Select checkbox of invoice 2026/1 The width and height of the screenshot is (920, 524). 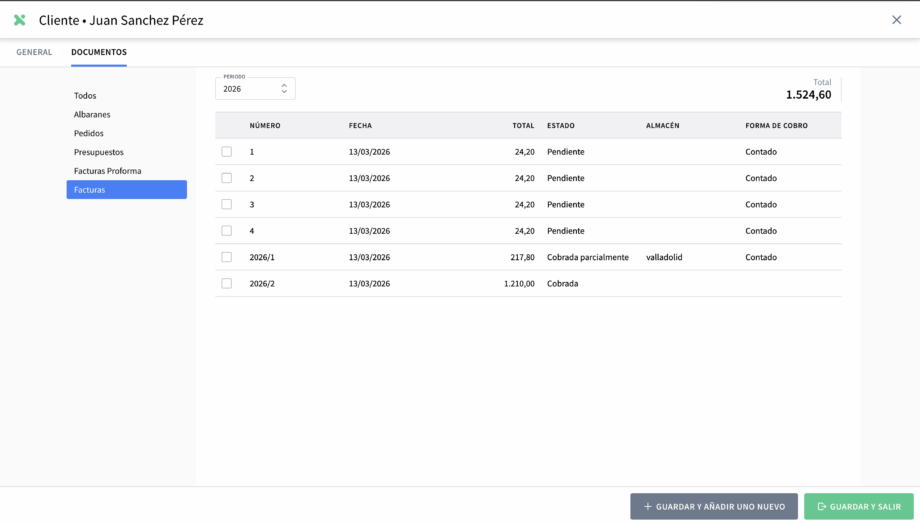[x=227, y=257]
